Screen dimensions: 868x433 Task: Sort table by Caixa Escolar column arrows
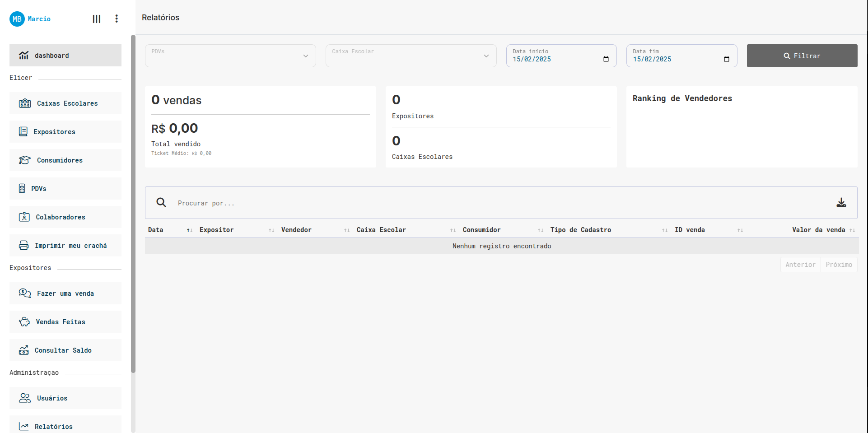[x=453, y=230]
